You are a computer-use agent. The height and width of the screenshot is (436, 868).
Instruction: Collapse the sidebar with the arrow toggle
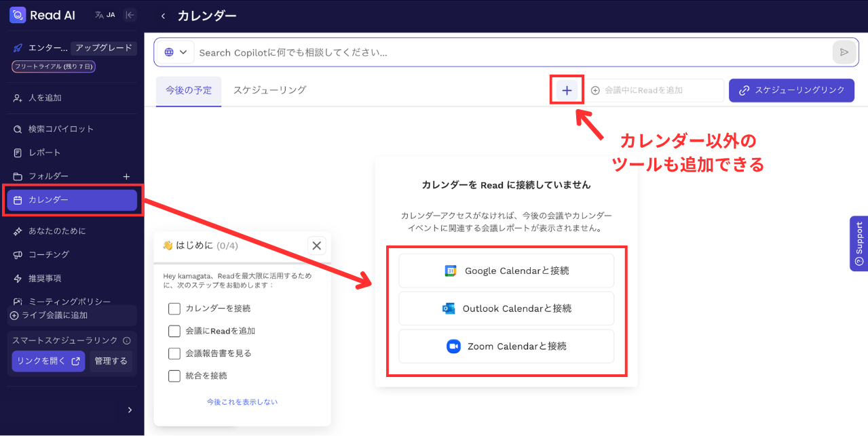pos(130,14)
